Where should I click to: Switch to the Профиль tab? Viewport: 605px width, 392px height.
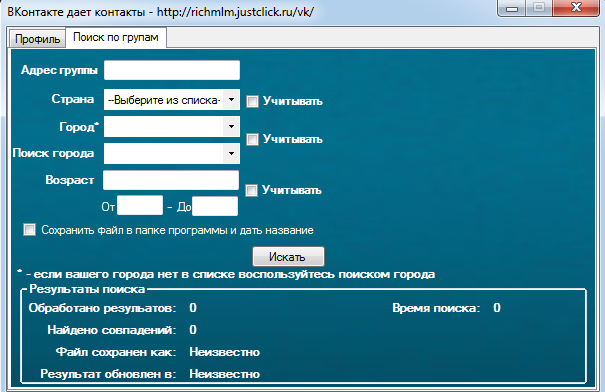tap(37, 39)
